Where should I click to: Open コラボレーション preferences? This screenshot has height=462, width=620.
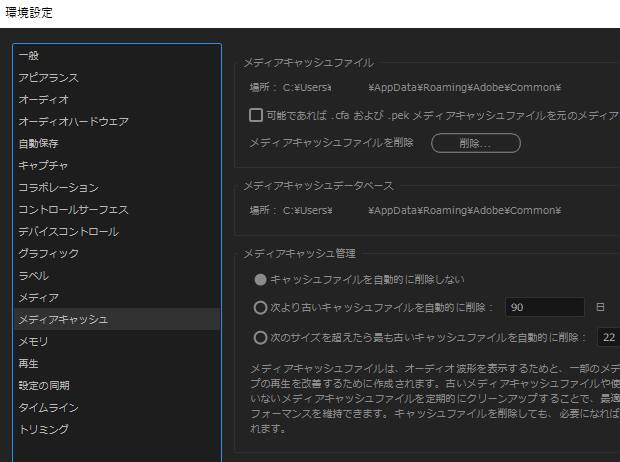pyautogui.click(x=58, y=188)
